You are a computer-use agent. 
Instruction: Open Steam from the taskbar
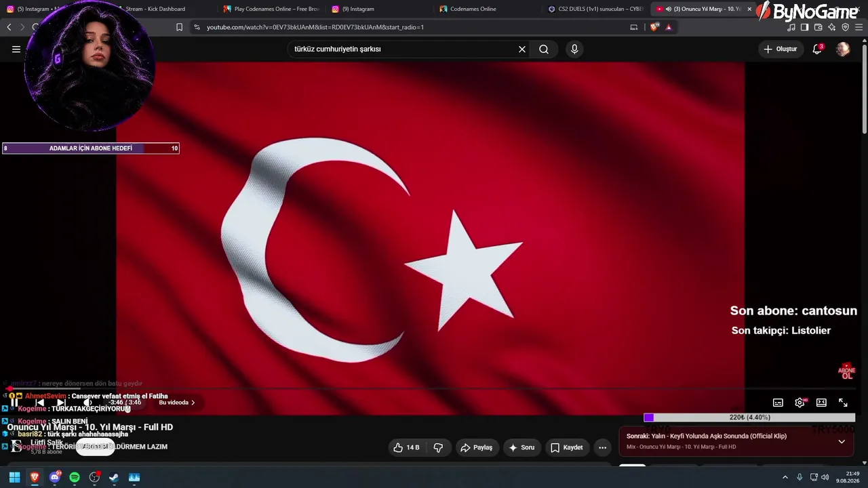(114, 477)
